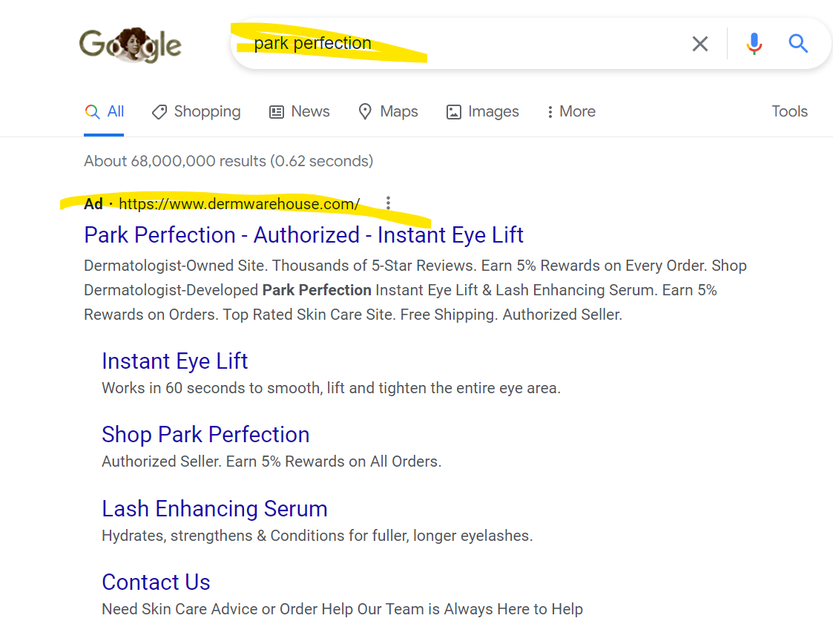Switch to the News tab
833x644 pixels.
pyautogui.click(x=300, y=111)
